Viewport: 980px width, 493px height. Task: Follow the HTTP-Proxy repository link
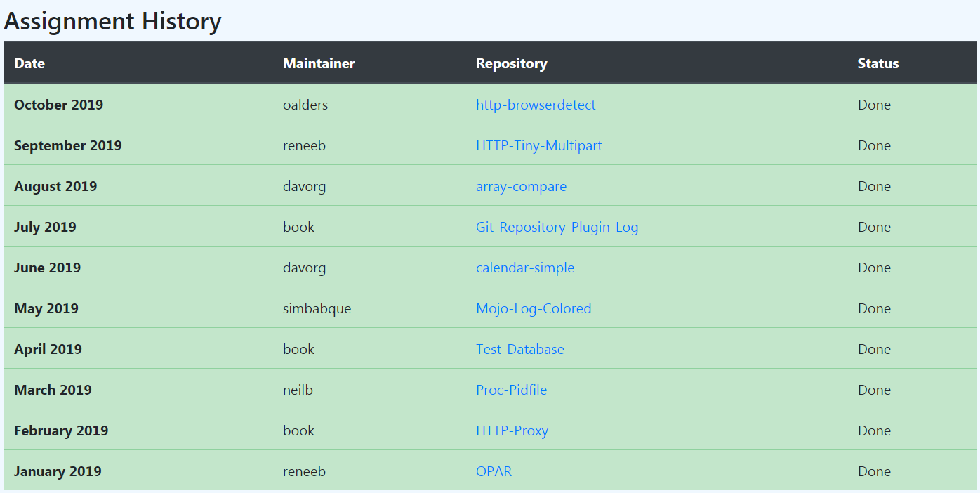coord(512,430)
